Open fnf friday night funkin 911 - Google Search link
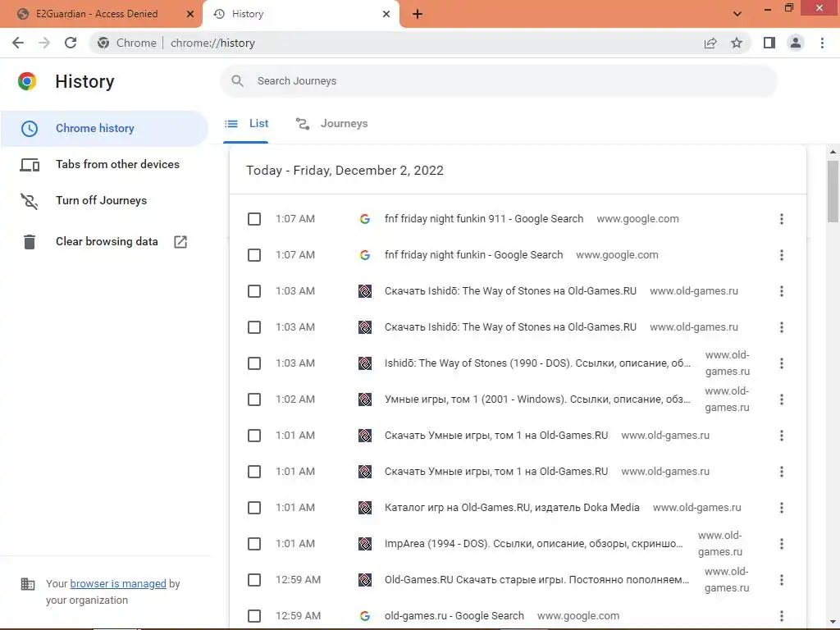840x630 pixels. 484,218
